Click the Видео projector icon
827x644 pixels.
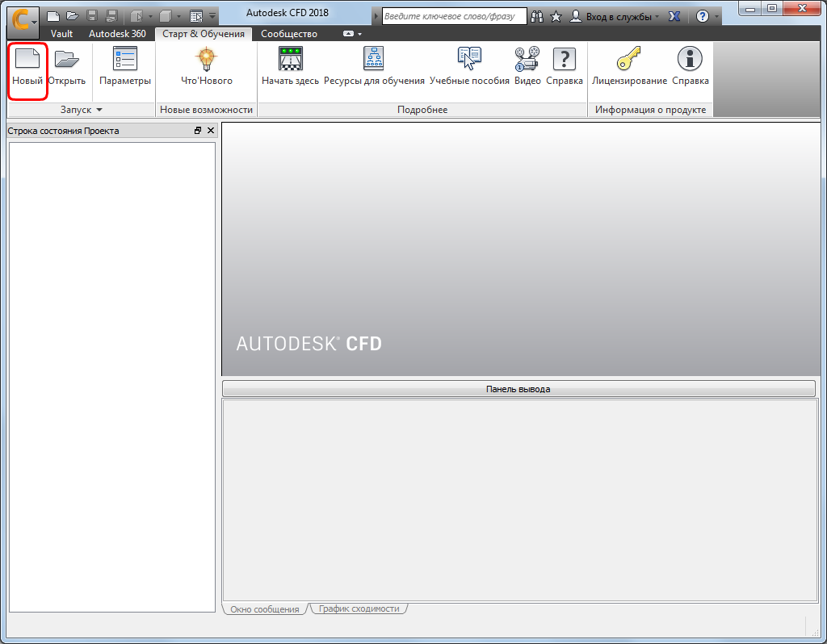pyautogui.click(x=527, y=58)
